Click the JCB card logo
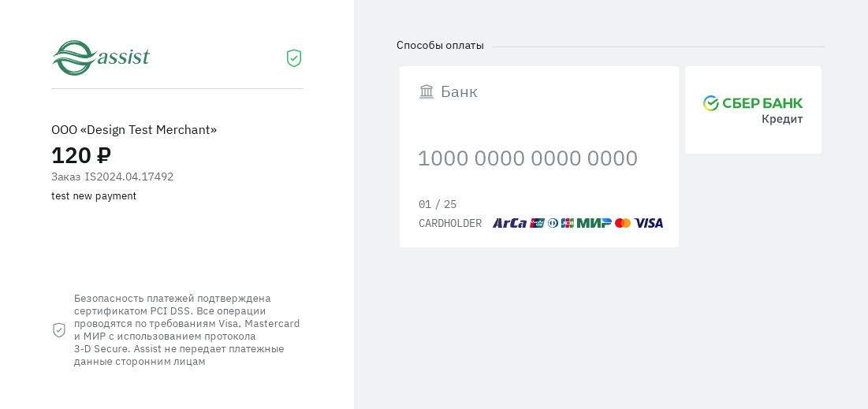868x409 pixels. 568,223
